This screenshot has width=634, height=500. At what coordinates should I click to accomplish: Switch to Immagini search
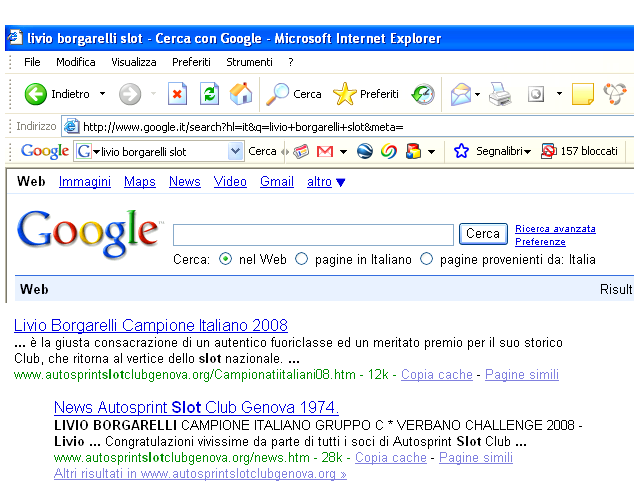tap(85, 181)
